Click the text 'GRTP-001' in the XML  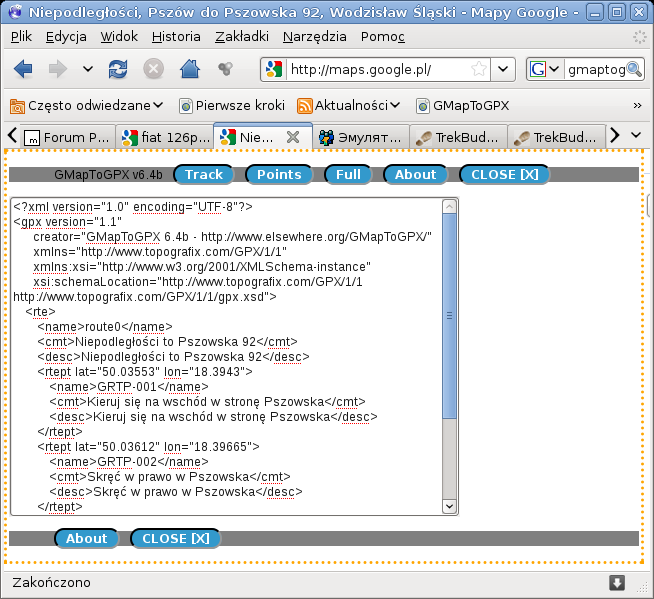point(127,387)
